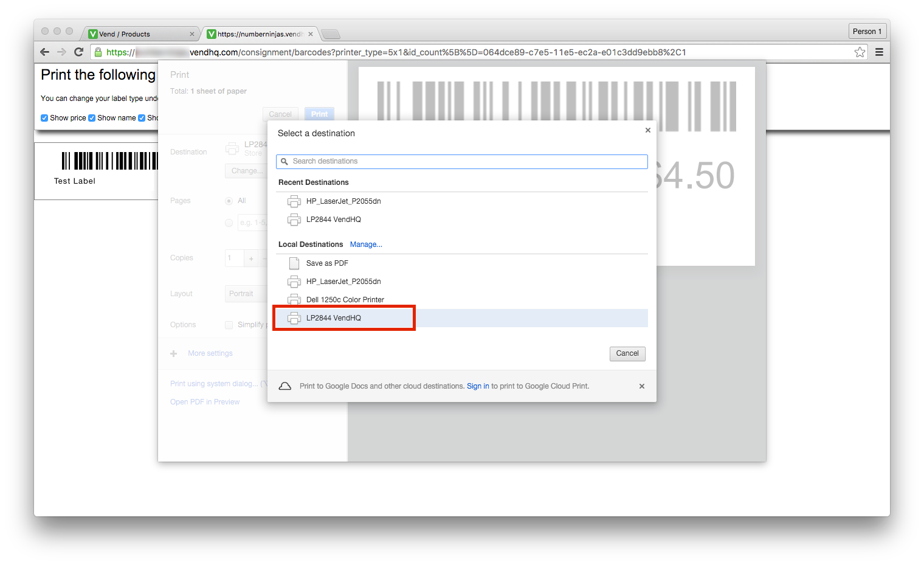Toggle the Show name checkbox
Image resolution: width=924 pixels, height=565 pixels.
92,118
